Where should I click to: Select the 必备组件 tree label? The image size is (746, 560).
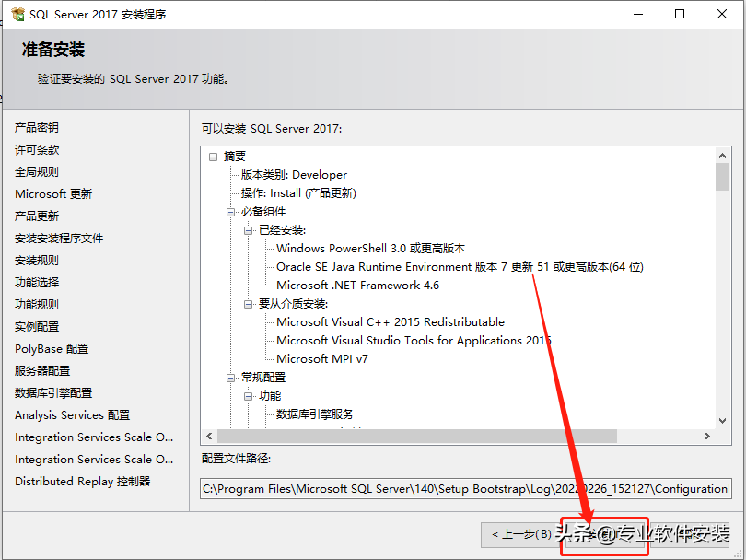click(263, 212)
